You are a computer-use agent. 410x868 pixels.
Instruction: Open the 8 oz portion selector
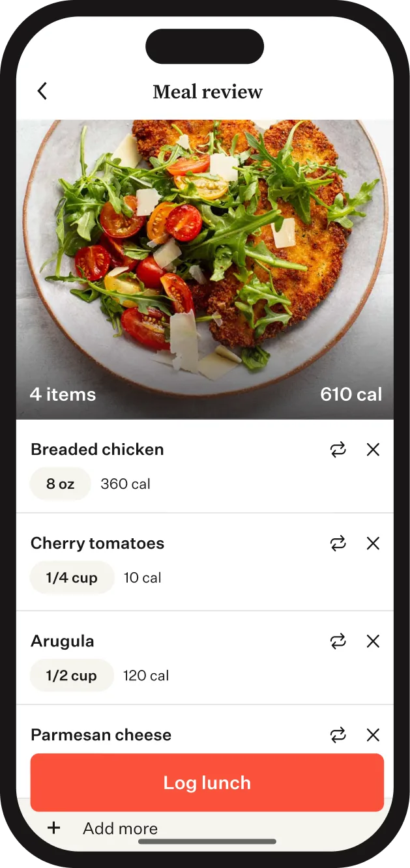point(60,484)
